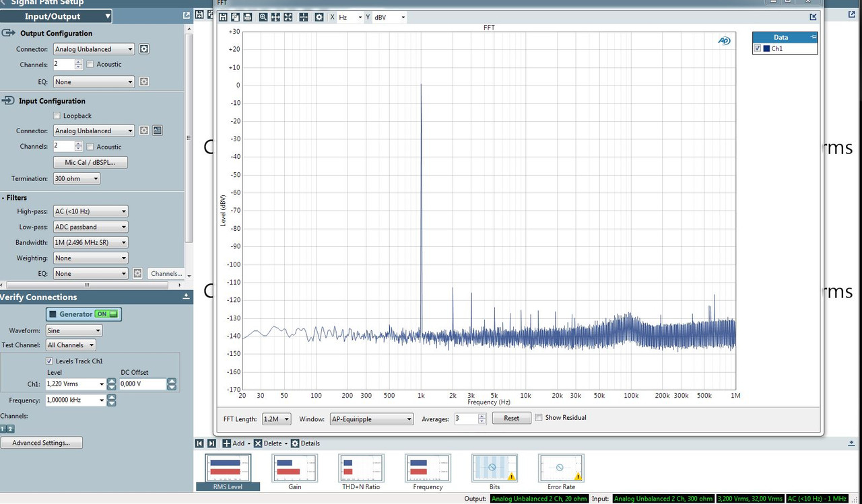The height and width of the screenshot is (504, 862).
Task: Select the THD+N Ratio result thumbnail
Action: pos(362,472)
